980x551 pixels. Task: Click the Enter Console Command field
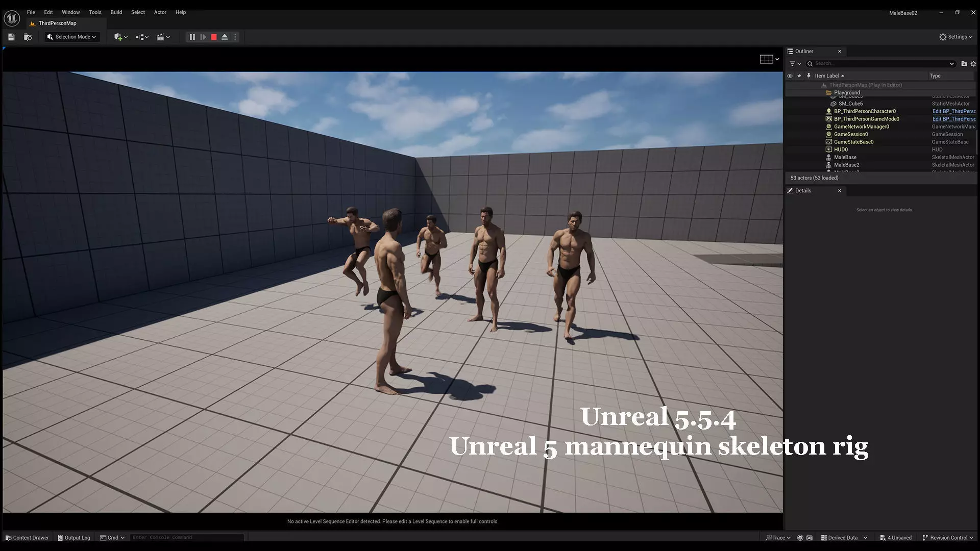tap(187, 538)
